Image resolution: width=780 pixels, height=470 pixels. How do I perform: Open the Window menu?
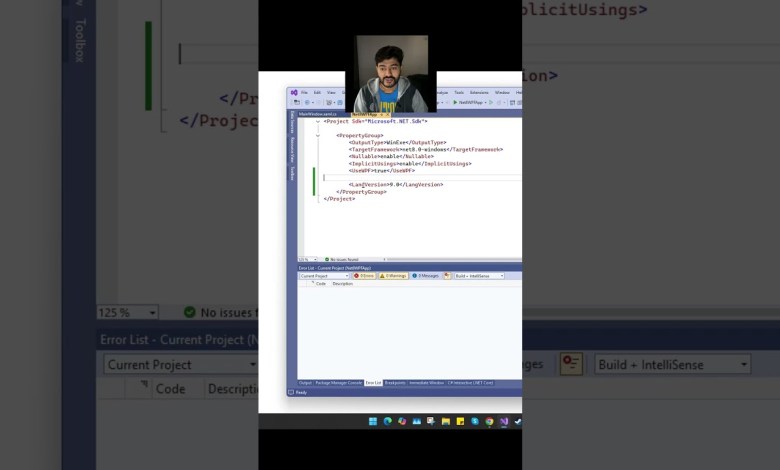pyautogui.click(x=502, y=93)
